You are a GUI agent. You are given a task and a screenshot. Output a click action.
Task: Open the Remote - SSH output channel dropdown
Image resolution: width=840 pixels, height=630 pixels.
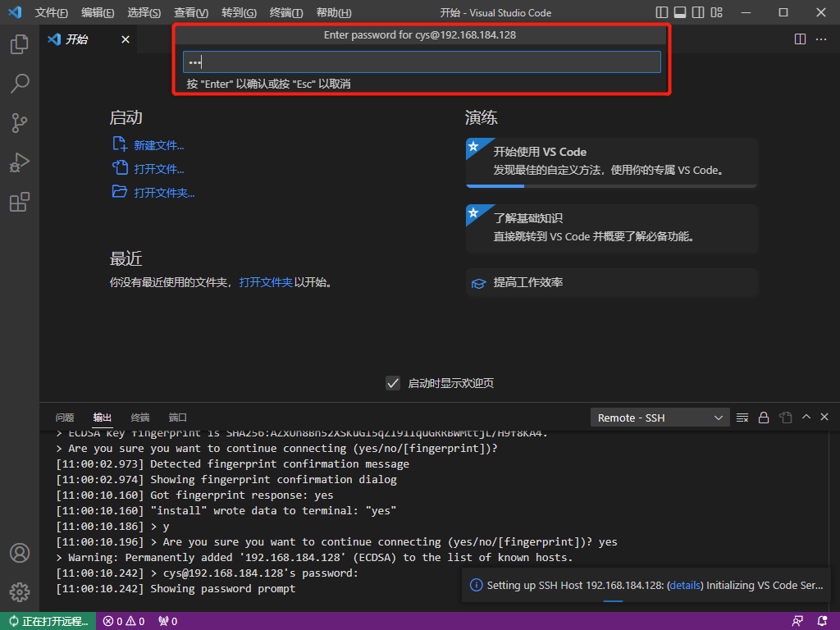(x=660, y=417)
